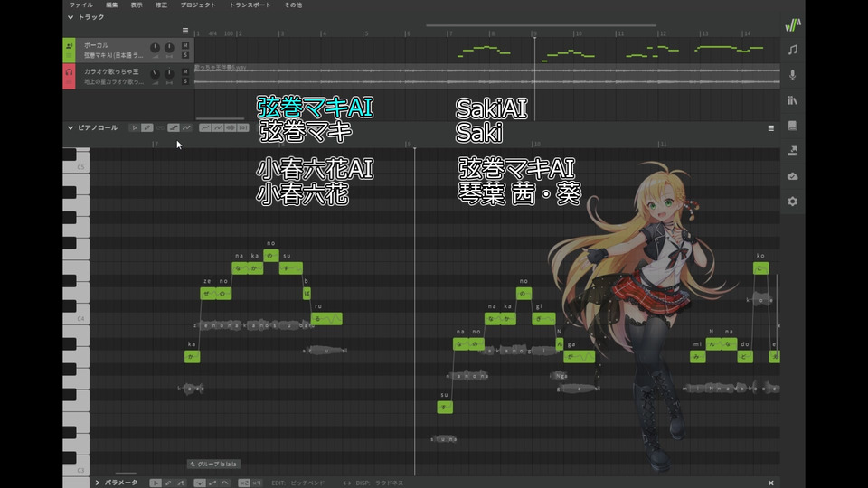
Task: Open the library books panel
Action: click(x=793, y=100)
